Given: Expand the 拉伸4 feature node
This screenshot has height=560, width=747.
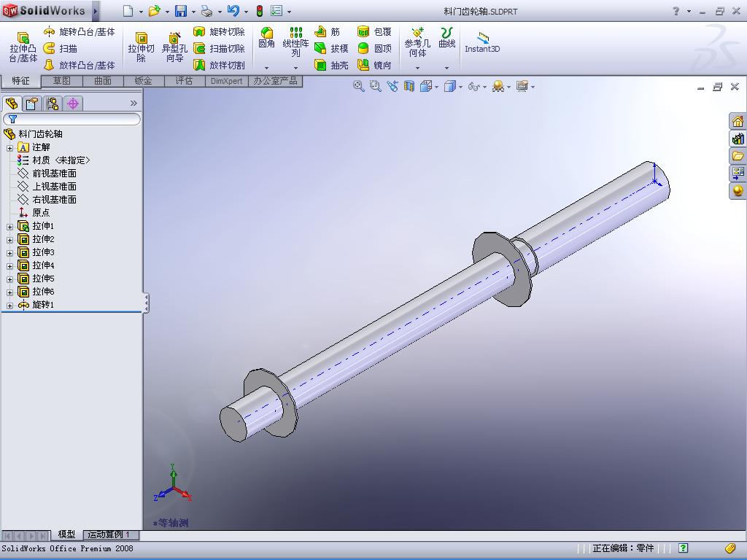Looking at the screenshot, I should pos(9,266).
